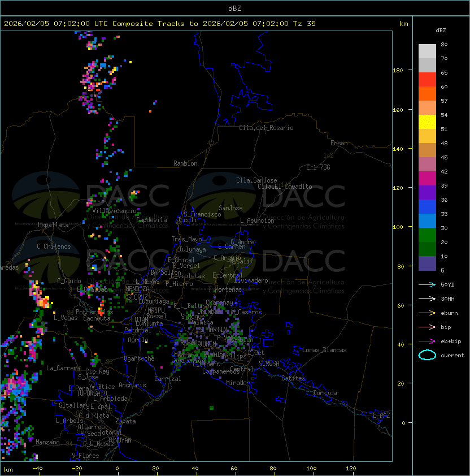Choose the mauve swatch between 45 and 42
This screenshot has height=476, width=470.
coord(427,165)
